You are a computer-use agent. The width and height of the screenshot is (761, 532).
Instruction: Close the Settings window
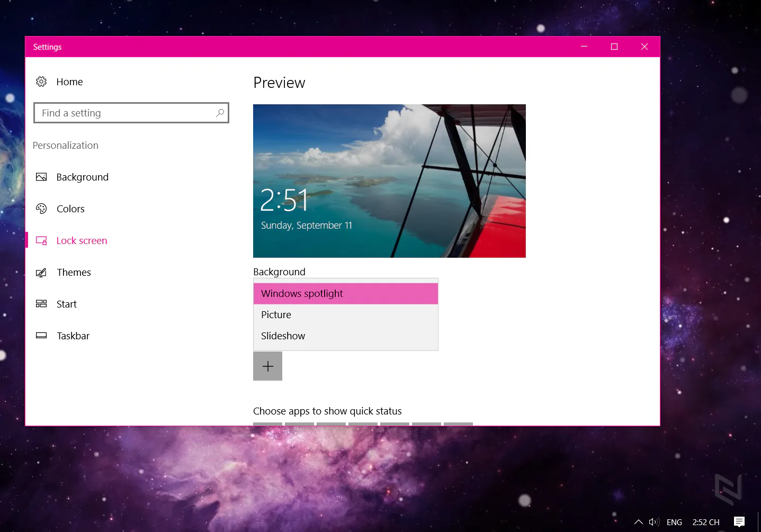tap(644, 47)
